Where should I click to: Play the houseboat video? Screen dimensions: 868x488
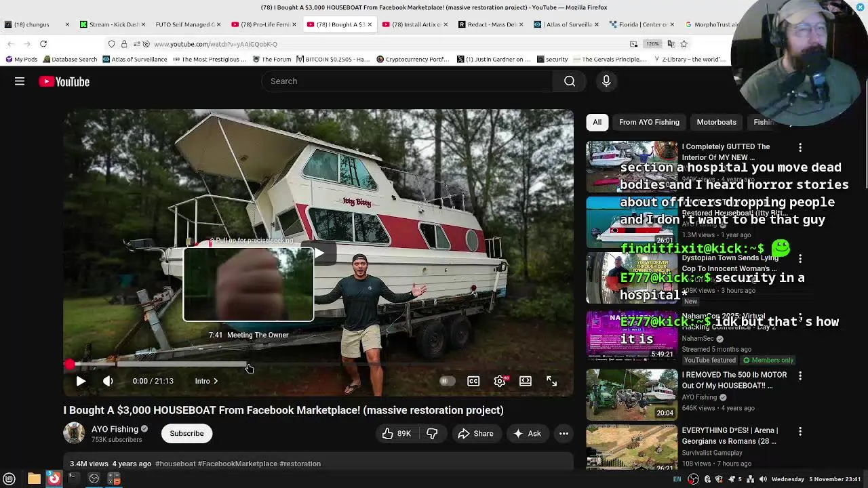[81, 381]
